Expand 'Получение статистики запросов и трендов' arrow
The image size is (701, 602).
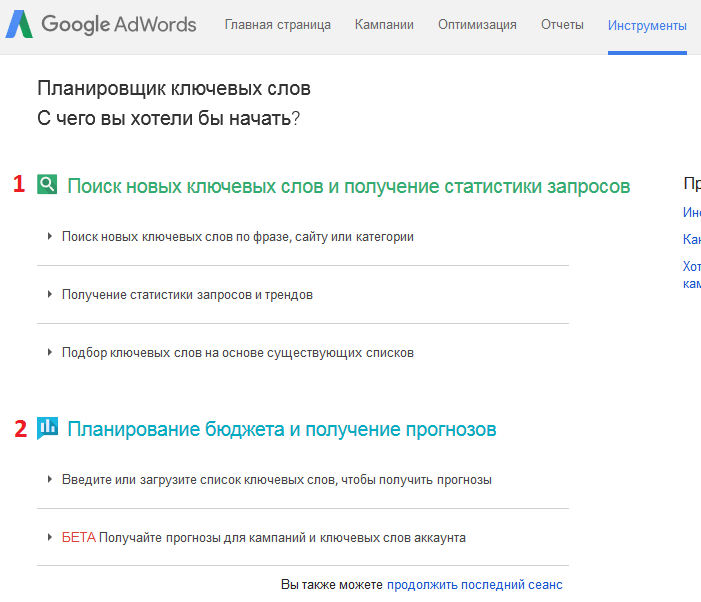(x=49, y=295)
